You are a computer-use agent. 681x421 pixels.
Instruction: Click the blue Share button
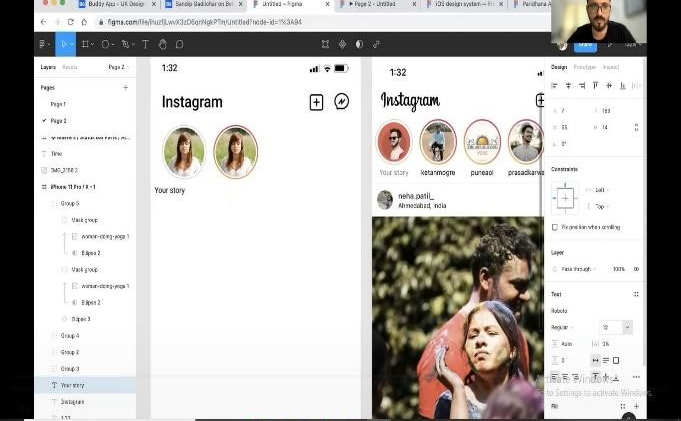[585, 45]
